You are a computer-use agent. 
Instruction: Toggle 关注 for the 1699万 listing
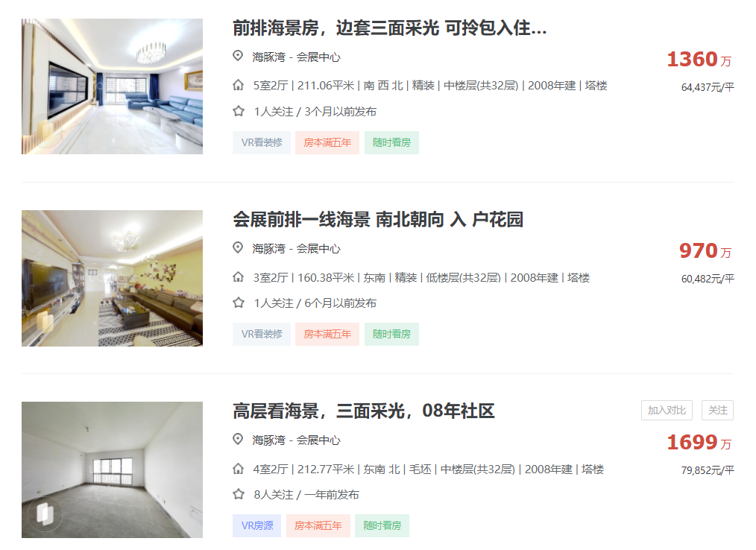click(717, 410)
